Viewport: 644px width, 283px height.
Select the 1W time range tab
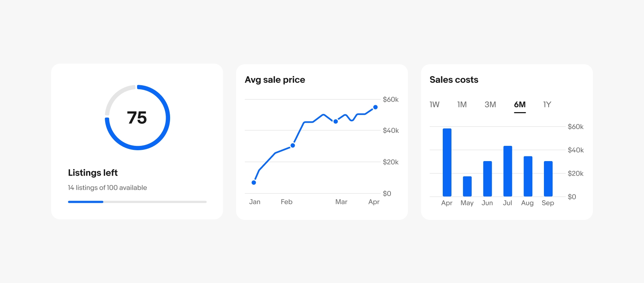click(x=434, y=105)
